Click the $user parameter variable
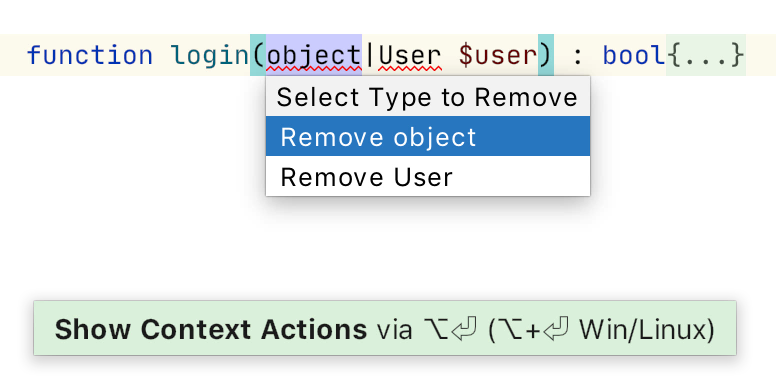Viewport: 776px width, 388px height. 497,55
